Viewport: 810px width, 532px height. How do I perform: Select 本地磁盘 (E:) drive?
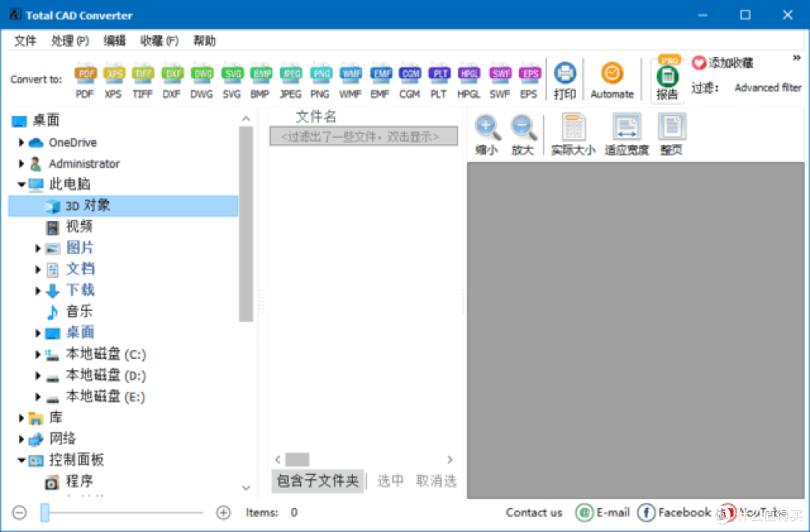point(106,396)
